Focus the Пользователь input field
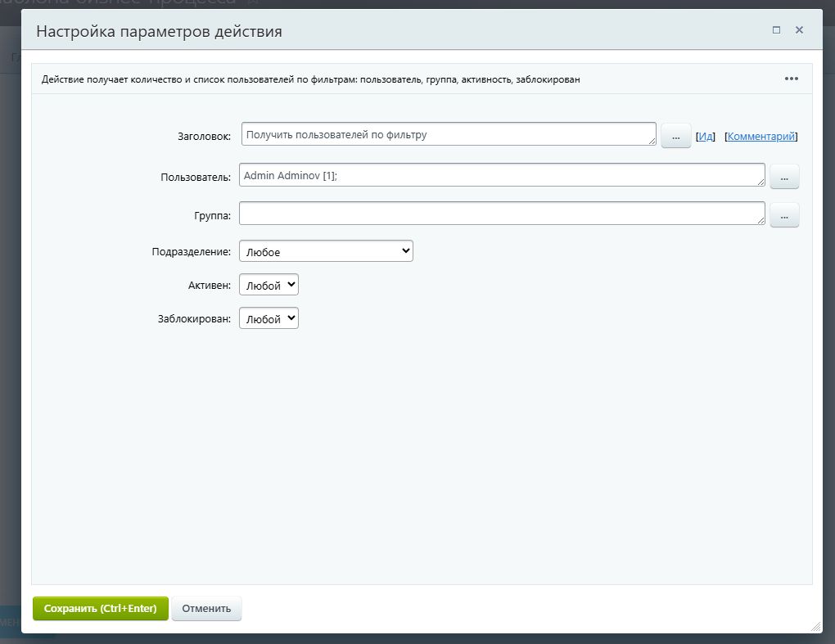This screenshot has height=644, width=835. pyautogui.click(x=501, y=175)
